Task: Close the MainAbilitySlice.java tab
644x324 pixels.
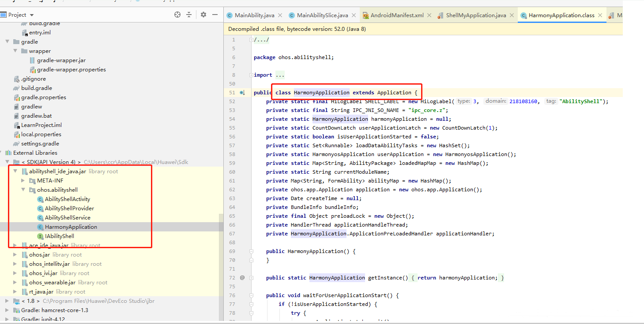Action: 354,15
